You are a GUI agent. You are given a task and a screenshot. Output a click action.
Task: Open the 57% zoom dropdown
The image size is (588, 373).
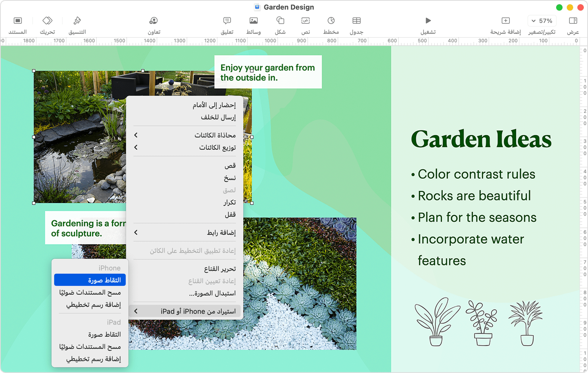point(542,21)
